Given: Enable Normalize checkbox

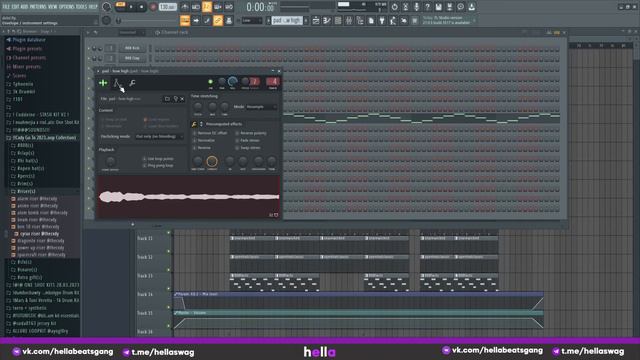Looking at the screenshot, I should 195,140.
